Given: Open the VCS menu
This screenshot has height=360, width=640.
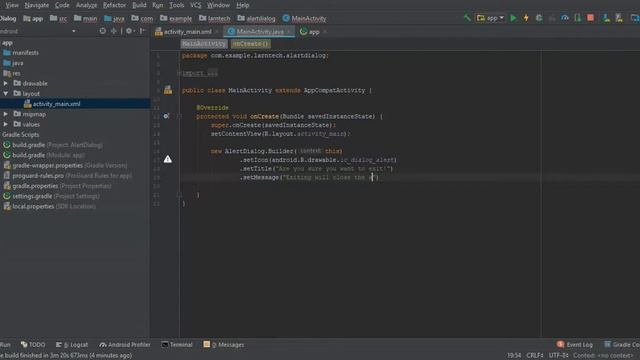Looking at the screenshot, I should click(196, 5).
